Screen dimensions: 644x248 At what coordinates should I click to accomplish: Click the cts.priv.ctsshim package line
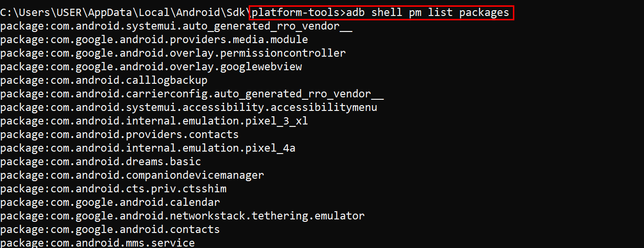(113, 189)
